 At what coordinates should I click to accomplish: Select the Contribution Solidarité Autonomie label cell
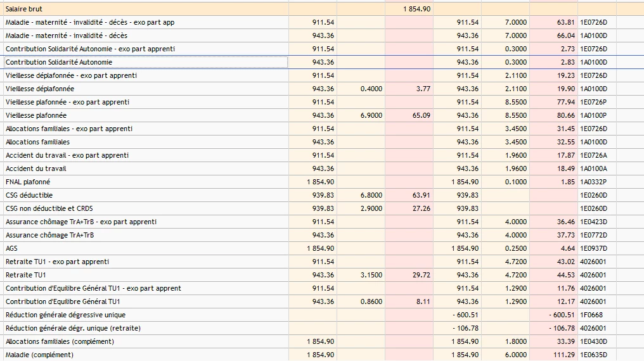click(59, 62)
